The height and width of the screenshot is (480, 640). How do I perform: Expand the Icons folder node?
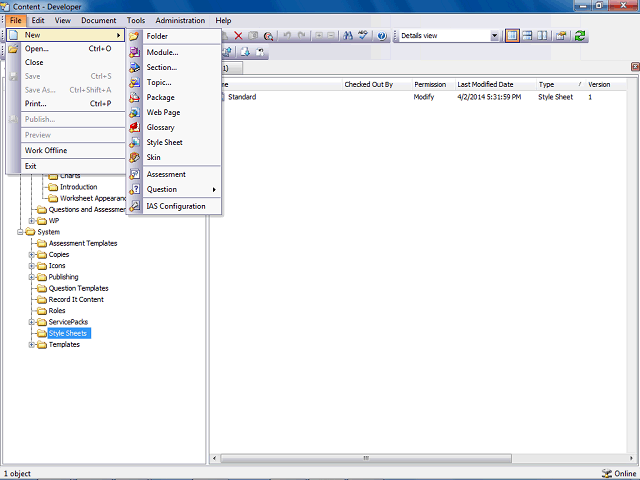[31, 266]
